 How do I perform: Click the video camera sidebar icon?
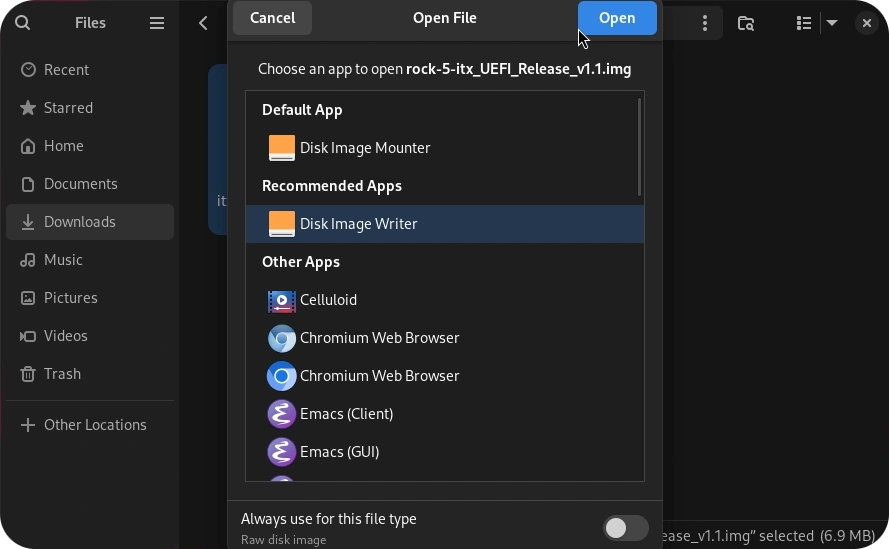pos(28,336)
